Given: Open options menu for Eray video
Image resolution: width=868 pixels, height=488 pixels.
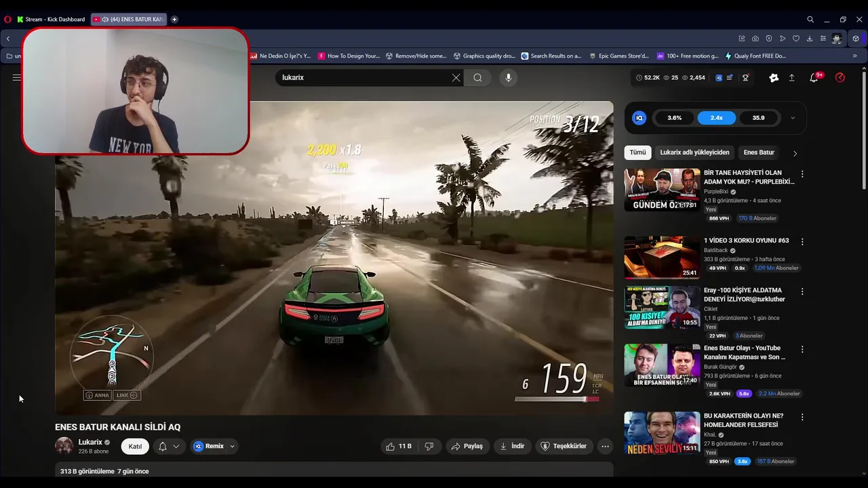Looking at the screenshot, I should click(x=802, y=291).
